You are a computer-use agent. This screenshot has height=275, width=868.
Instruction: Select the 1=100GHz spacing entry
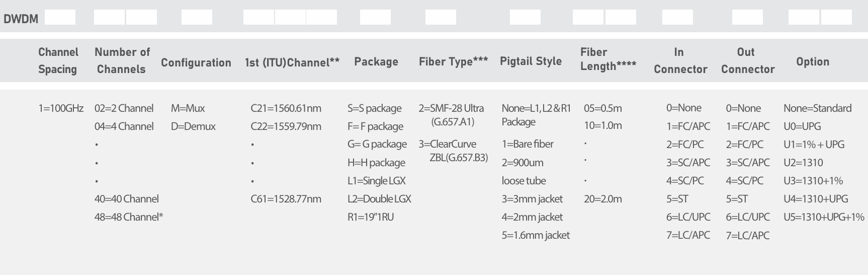click(61, 108)
